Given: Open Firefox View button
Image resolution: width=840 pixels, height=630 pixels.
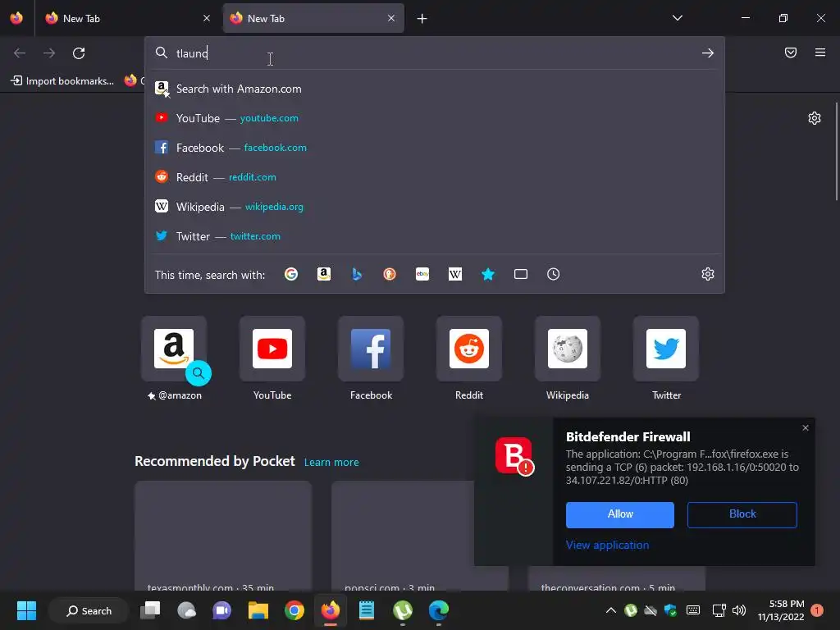Looking at the screenshot, I should tap(16, 18).
